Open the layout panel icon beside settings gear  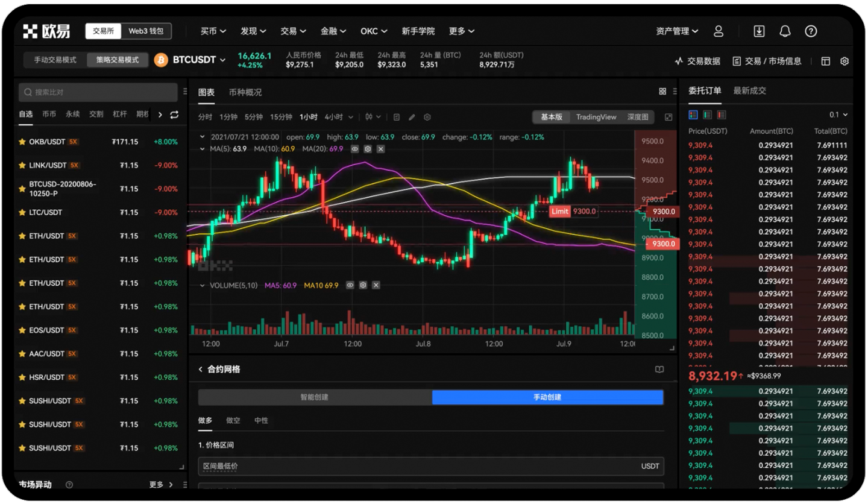point(826,61)
